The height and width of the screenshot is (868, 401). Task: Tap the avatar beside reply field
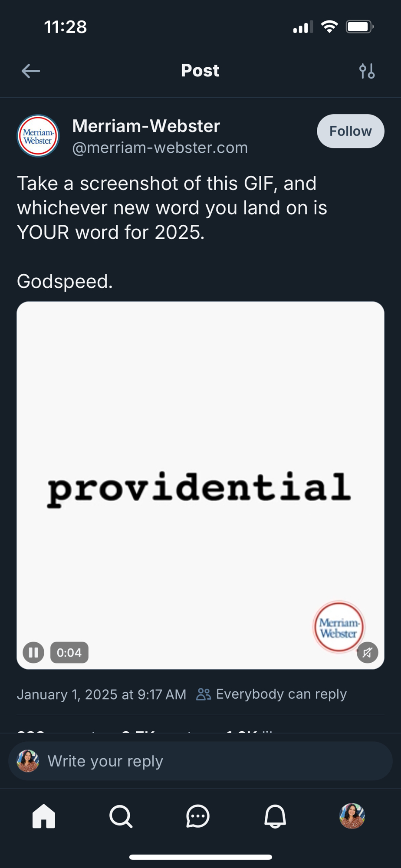28,761
